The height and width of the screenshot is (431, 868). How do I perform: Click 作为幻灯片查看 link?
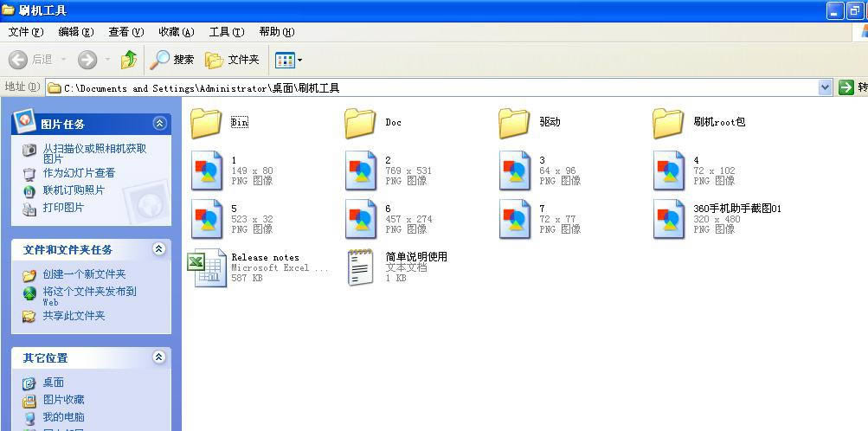pyautogui.click(x=79, y=173)
